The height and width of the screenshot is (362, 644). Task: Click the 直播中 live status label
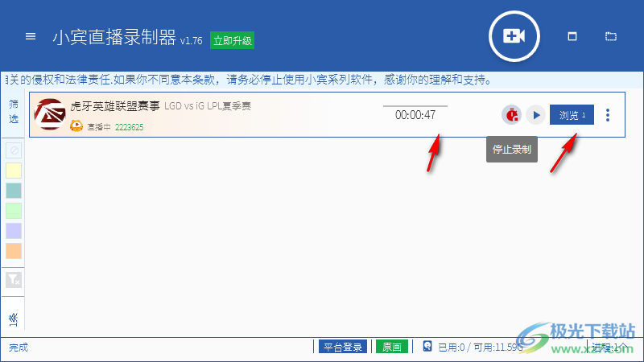(x=99, y=127)
